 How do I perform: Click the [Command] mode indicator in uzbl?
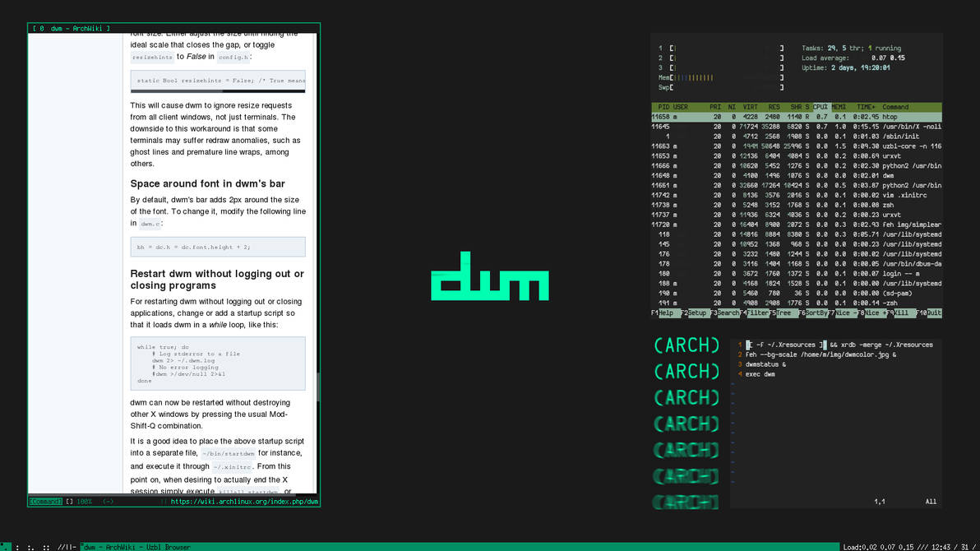point(45,502)
